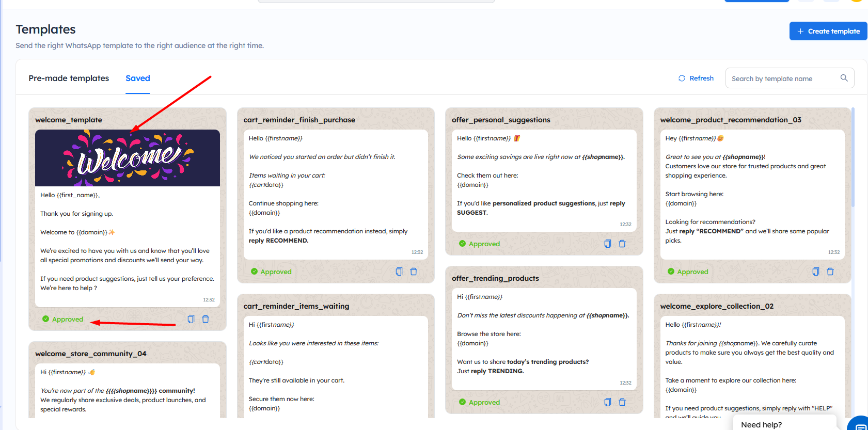The image size is (868, 430).
Task: Focus the Search by template name field
Action: [x=782, y=78]
